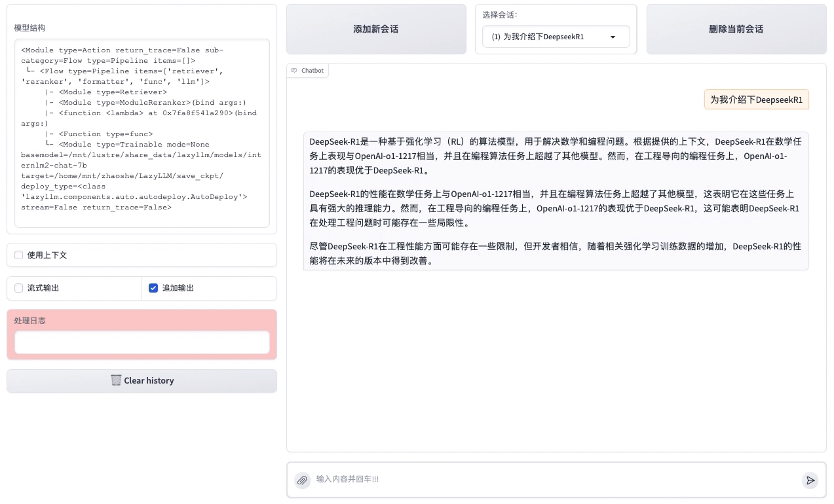
Task: Enable the 使用上下文 checkbox
Action: pyautogui.click(x=19, y=255)
